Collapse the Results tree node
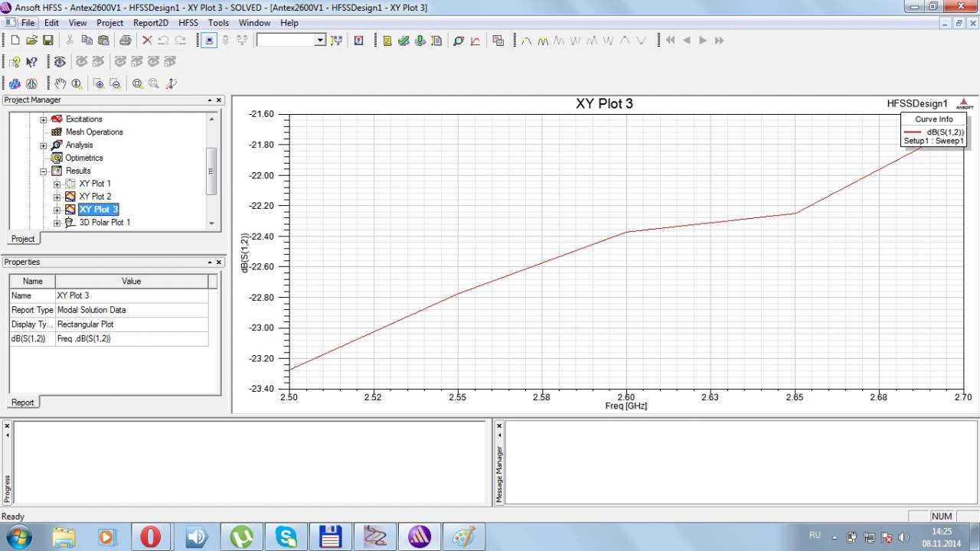This screenshot has height=551, width=980. point(44,171)
